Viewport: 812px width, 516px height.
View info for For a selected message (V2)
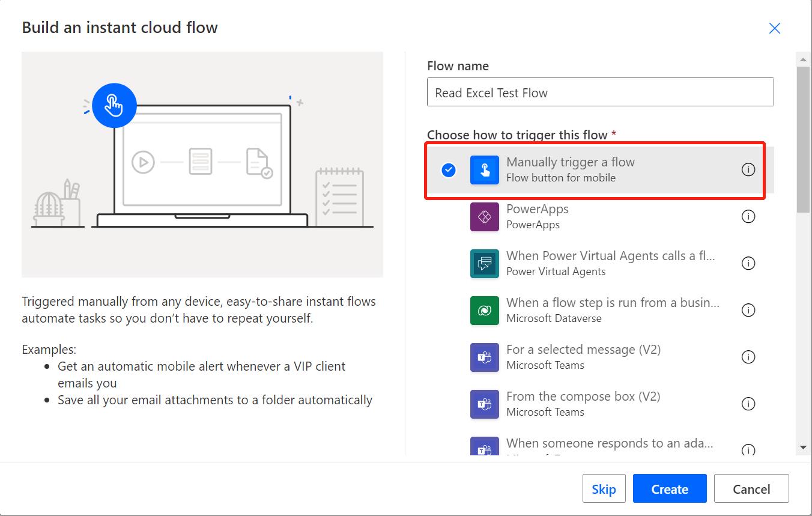click(x=748, y=357)
